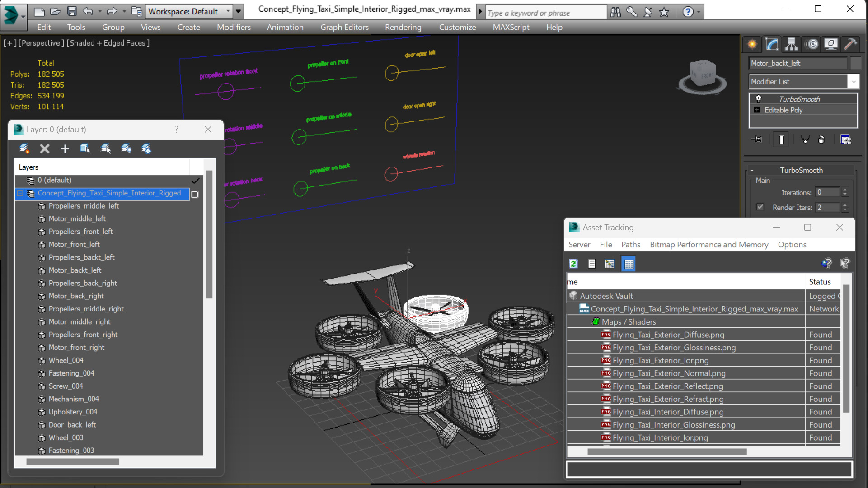Click the Layer panel vertical scrollbar
Image resolution: width=868 pixels, height=488 pixels.
pyautogui.click(x=209, y=235)
